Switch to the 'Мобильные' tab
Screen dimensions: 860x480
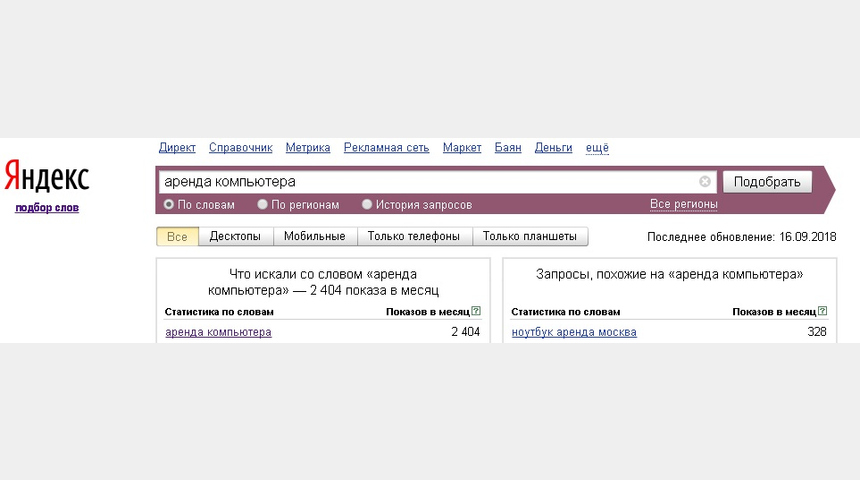click(x=315, y=236)
